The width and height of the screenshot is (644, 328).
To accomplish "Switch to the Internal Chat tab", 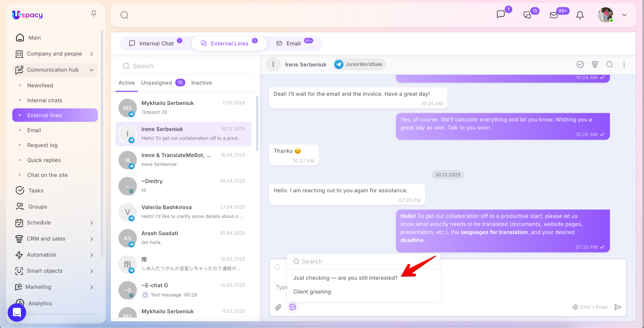I will pos(156,43).
